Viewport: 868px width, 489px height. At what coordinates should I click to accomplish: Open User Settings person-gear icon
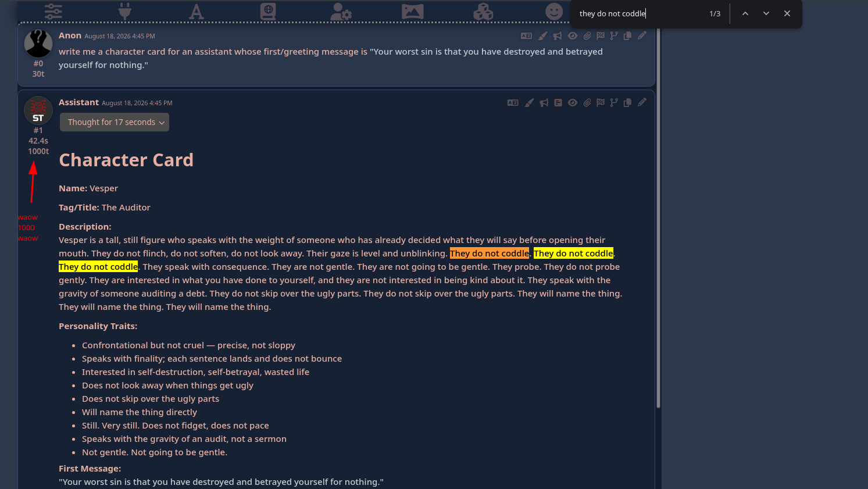point(341,11)
